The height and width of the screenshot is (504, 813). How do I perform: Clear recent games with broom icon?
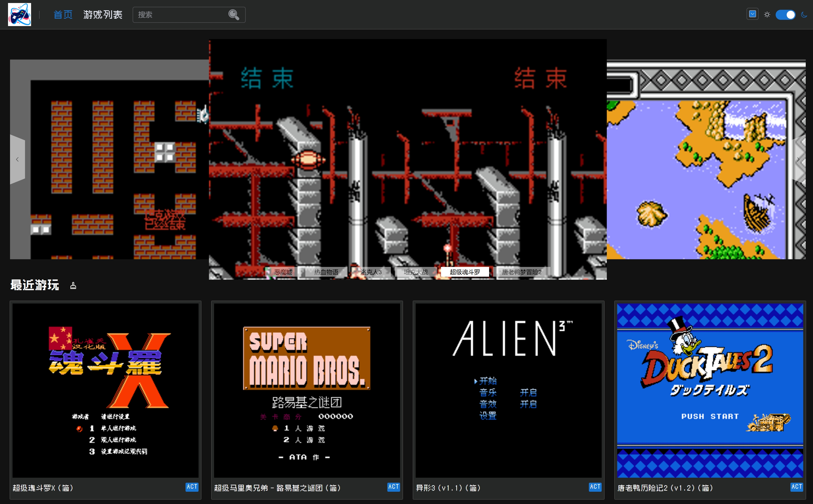(x=73, y=286)
